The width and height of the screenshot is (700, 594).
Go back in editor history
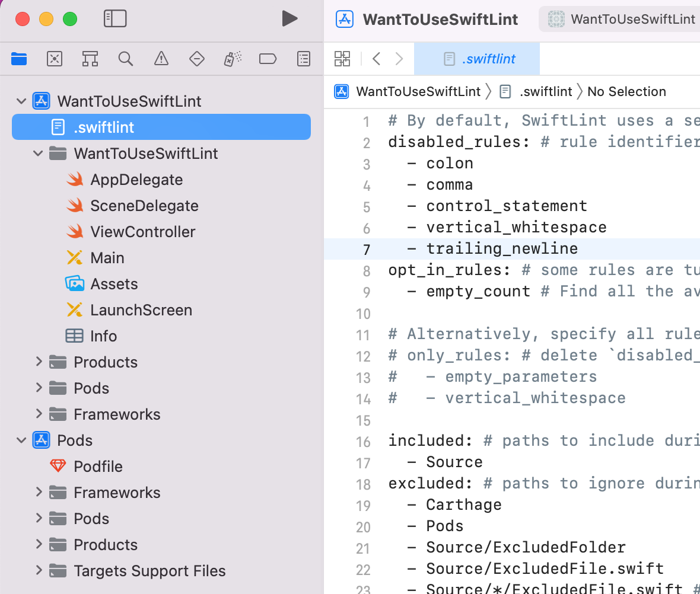pos(376,59)
